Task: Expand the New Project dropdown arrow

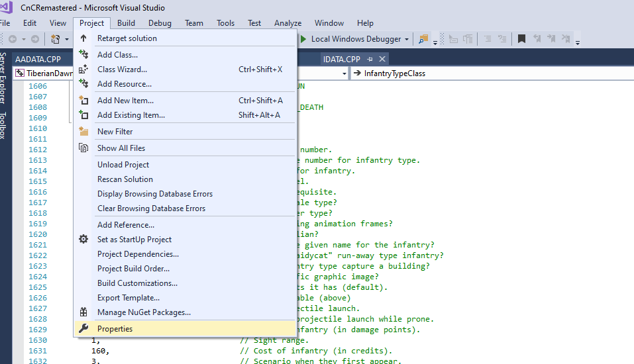Action: point(67,39)
